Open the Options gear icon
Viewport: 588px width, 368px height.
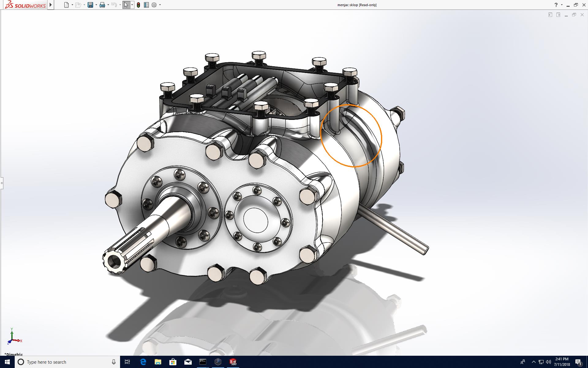(154, 5)
